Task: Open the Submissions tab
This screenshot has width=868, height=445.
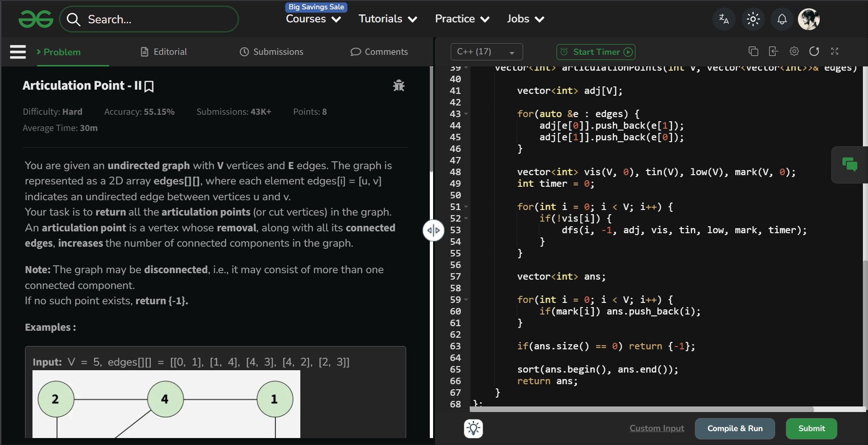Action: click(272, 52)
